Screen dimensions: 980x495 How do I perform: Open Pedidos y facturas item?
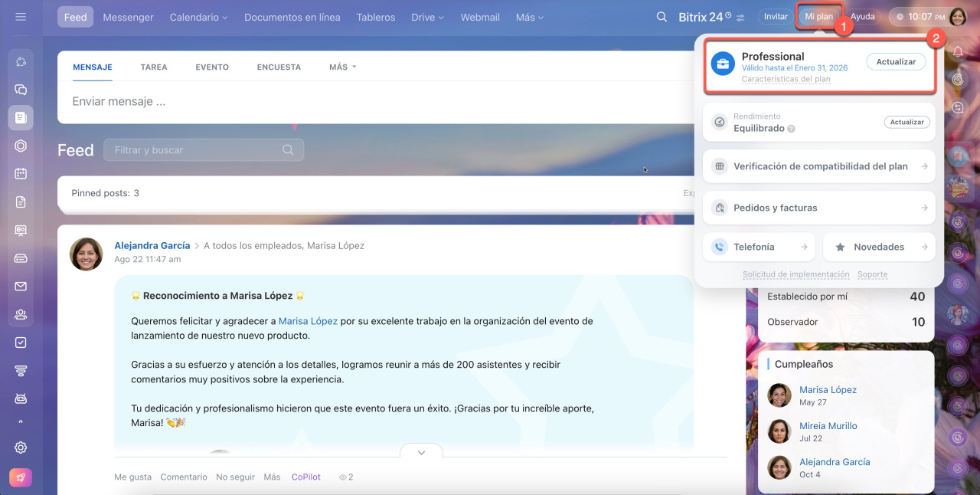tap(818, 208)
